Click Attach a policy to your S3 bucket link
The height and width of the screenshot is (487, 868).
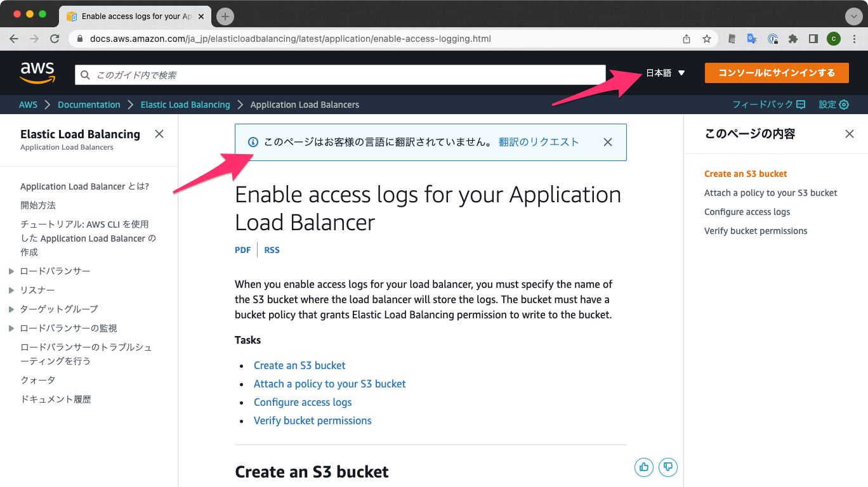[x=329, y=384]
